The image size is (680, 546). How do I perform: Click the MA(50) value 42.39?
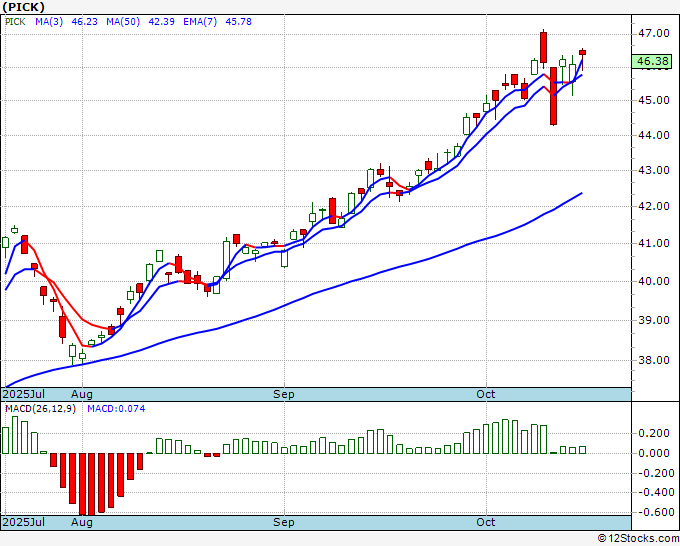pos(161,22)
